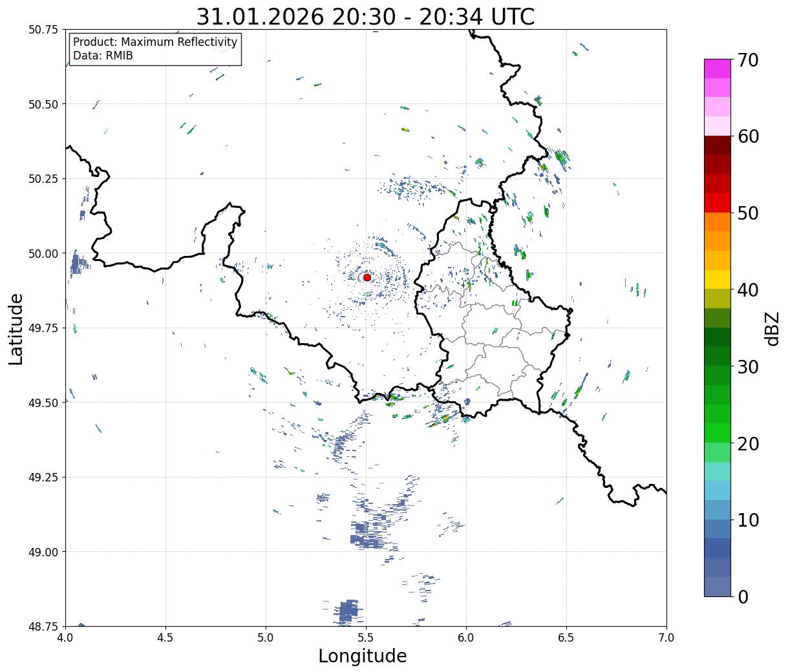Click the y-axis tick label 50.50

(43, 104)
